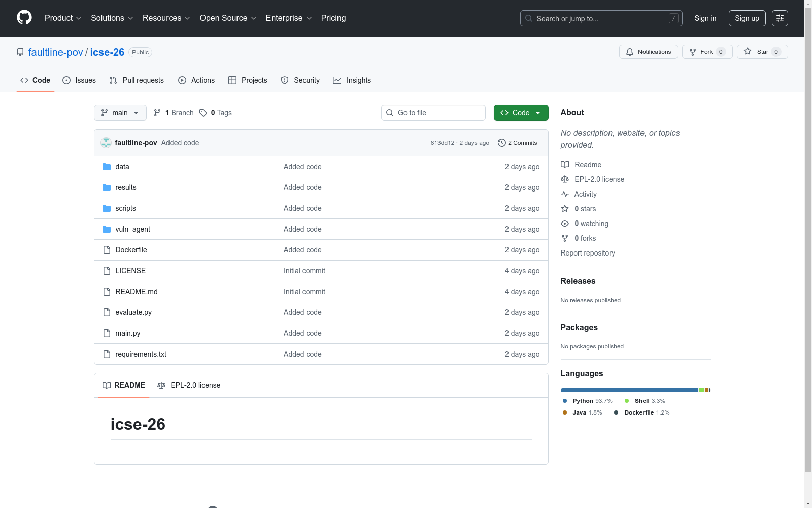Open the green Code dropdown button
812x508 pixels.
point(521,113)
